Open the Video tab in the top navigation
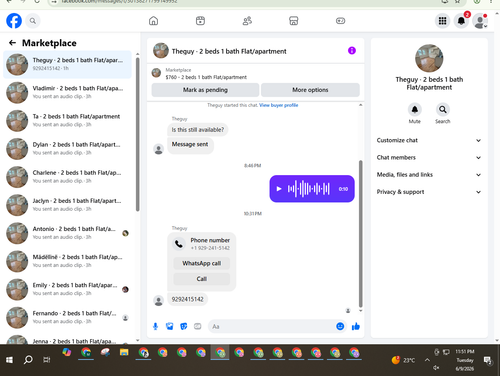This screenshot has width=500, height=376. click(200, 21)
